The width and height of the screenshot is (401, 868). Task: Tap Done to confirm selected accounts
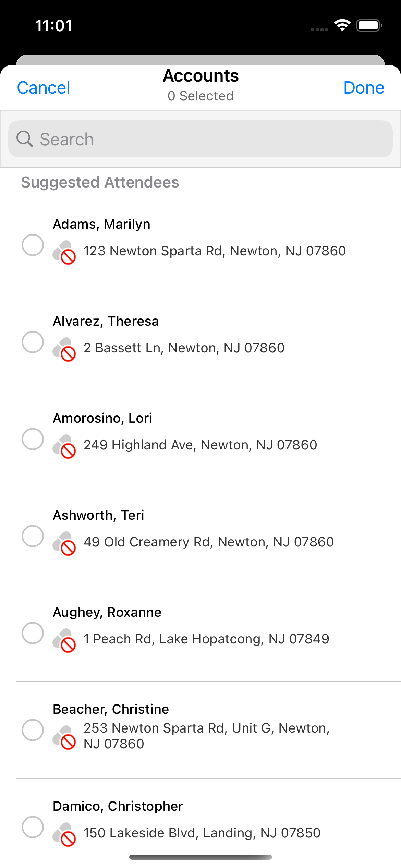point(364,88)
